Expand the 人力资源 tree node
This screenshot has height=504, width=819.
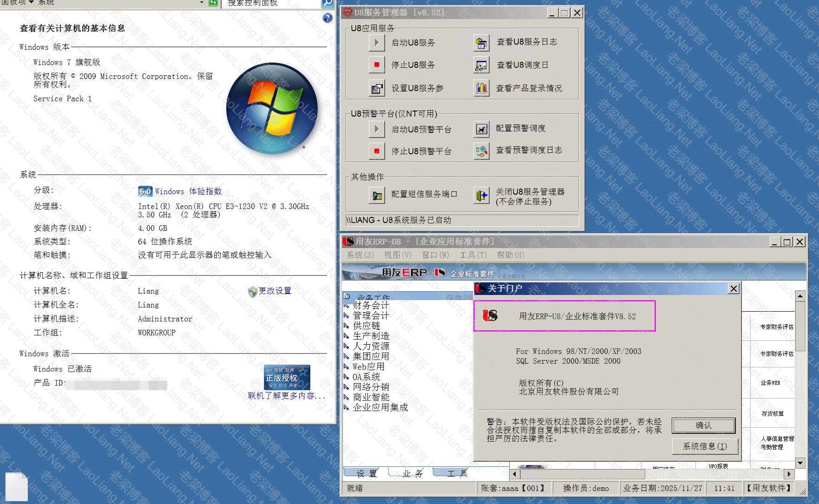[x=347, y=346]
